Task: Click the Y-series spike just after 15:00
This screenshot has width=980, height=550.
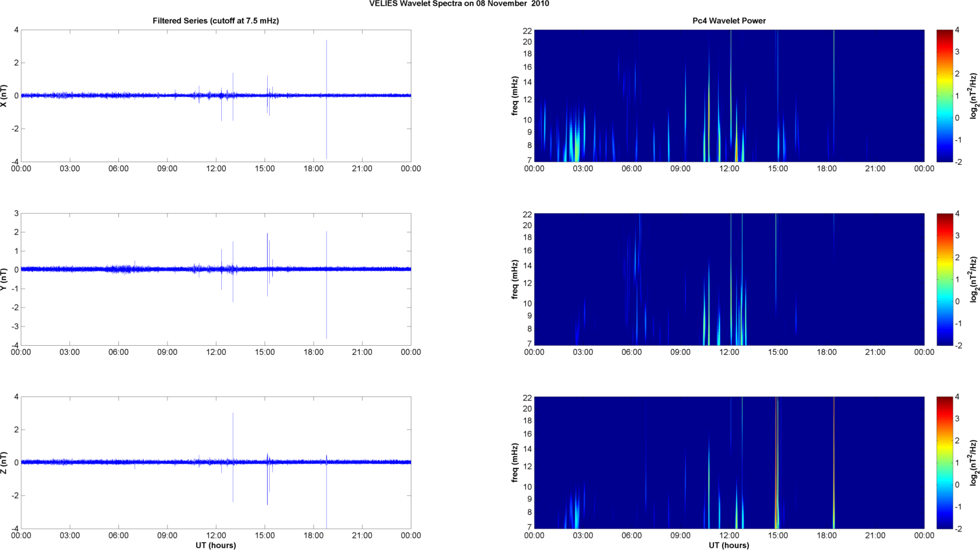Action: tap(267, 249)
